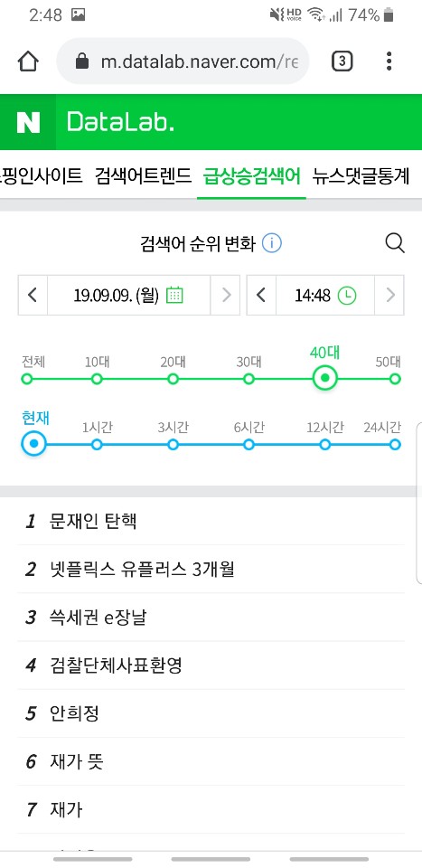Tap the Naver N logo
The height and width of the screenshot is (868, 422).
28,122
